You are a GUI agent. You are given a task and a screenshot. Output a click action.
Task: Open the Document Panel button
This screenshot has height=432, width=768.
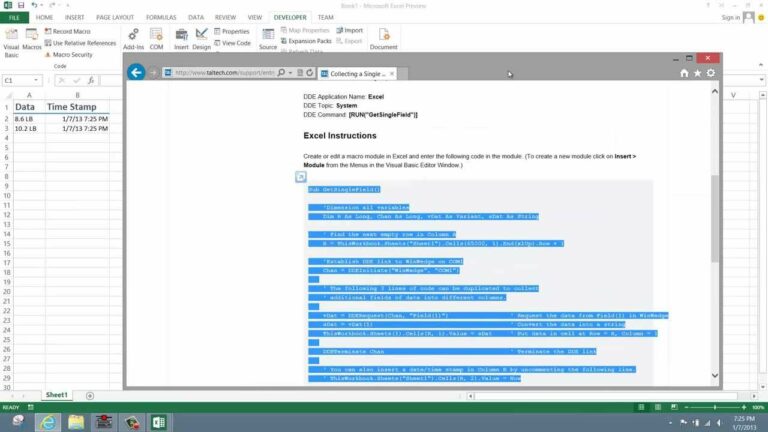point(383,39)
